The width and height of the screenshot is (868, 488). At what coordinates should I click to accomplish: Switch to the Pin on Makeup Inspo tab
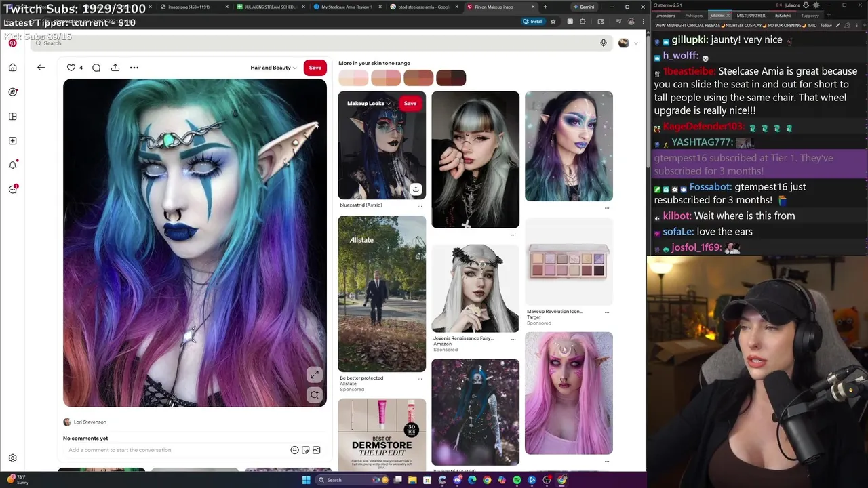(x=500, y=7)
